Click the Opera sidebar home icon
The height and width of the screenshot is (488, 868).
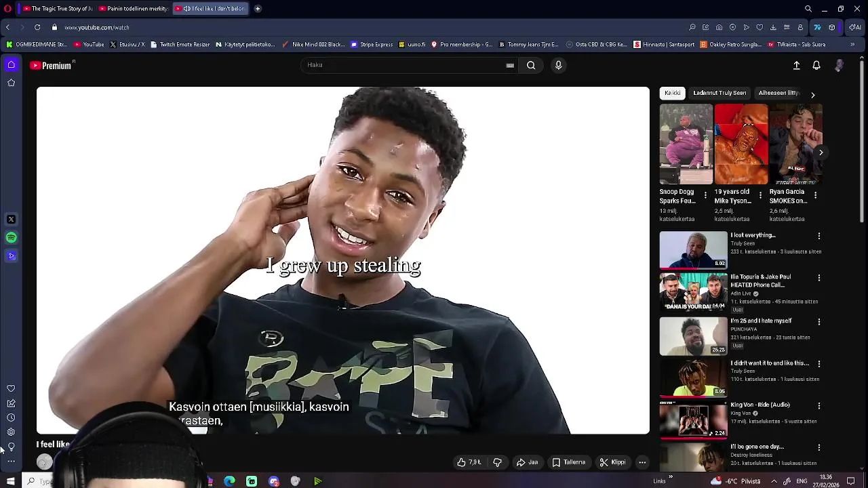(11, 64)
